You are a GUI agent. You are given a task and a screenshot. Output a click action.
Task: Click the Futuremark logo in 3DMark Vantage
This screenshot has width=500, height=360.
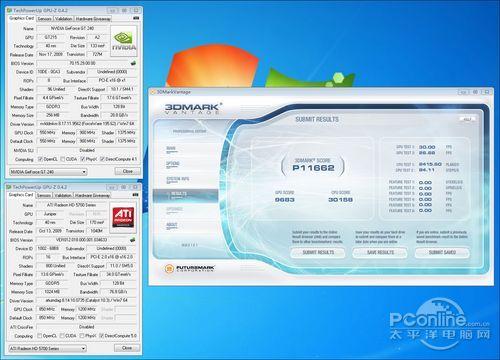pos(190,268)
